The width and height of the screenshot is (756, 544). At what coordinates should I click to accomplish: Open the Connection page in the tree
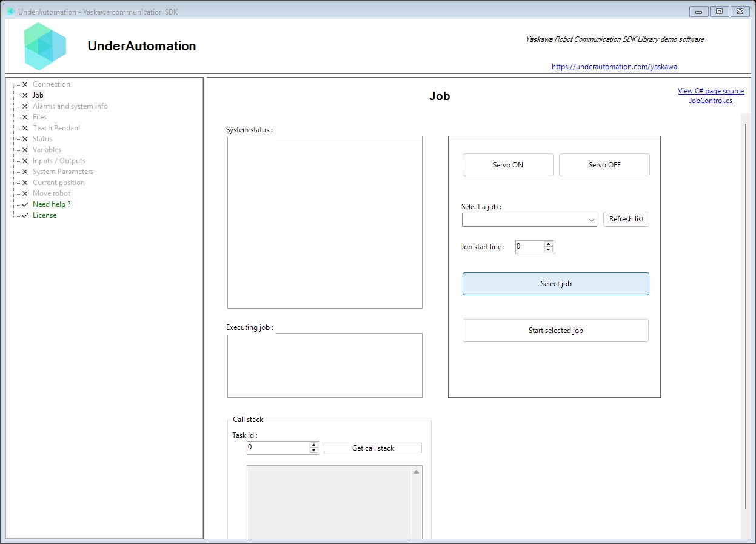[x=52, y=84]
